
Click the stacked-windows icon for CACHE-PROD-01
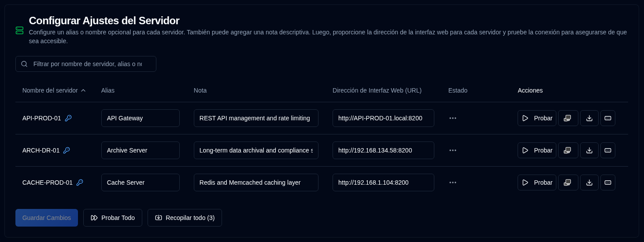[x=568, y=182]
